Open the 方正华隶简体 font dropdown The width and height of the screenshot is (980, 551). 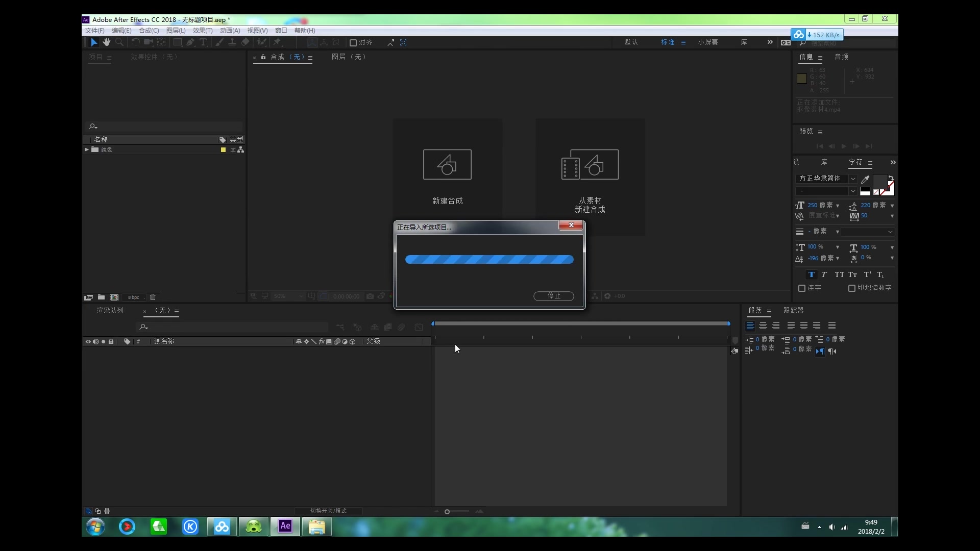pos(853,179)
